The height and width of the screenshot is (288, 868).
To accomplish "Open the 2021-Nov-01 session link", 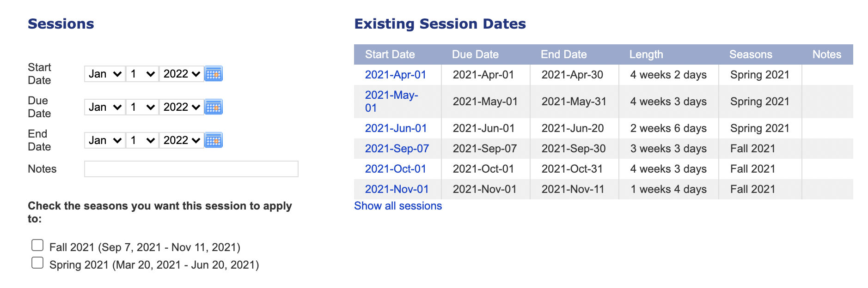I will (397, 189).
